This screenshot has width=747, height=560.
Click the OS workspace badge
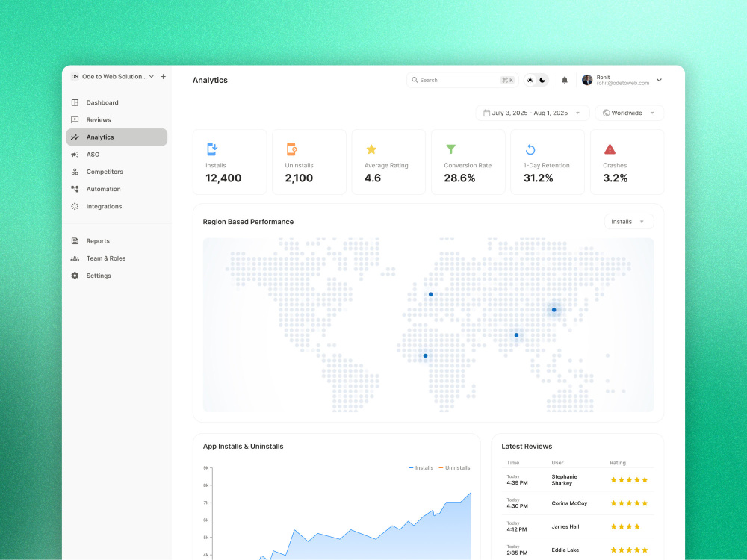tap(75, 76)
